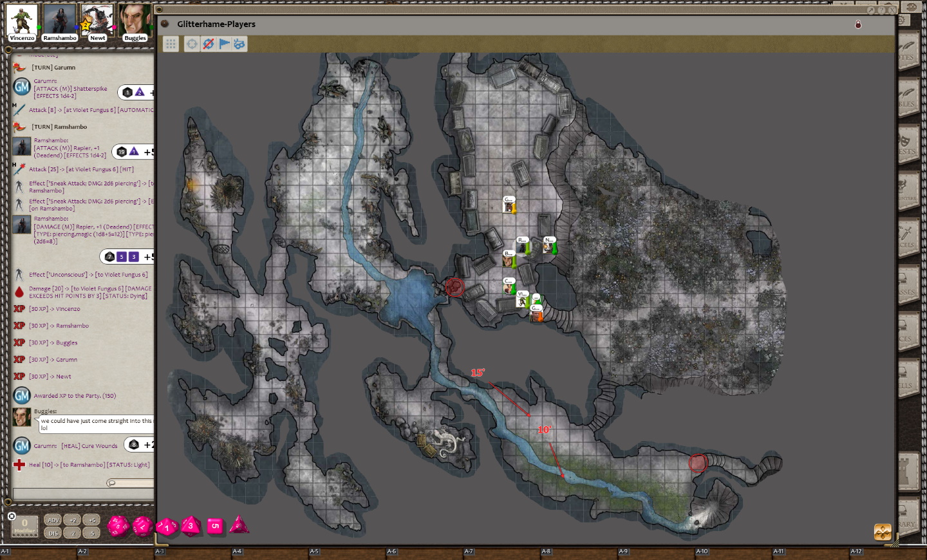Select hotkey slot A-7
927x560 pixels.
(501, 552)
